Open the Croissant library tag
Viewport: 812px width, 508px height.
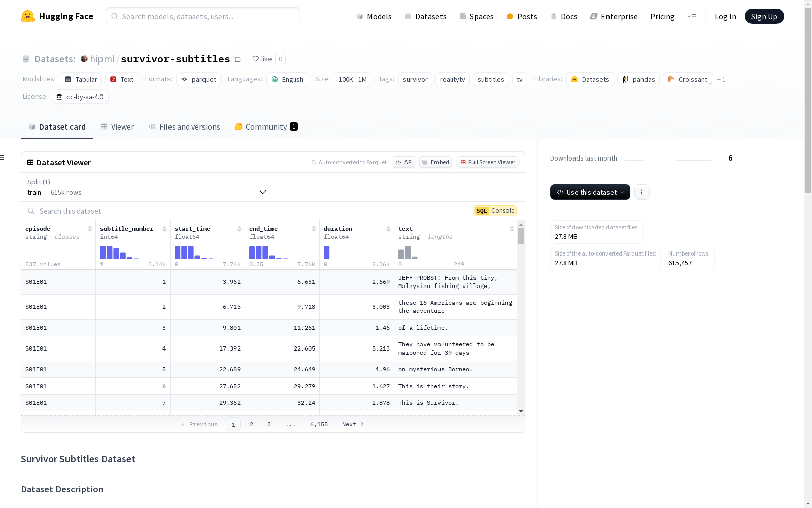(688, 79)
